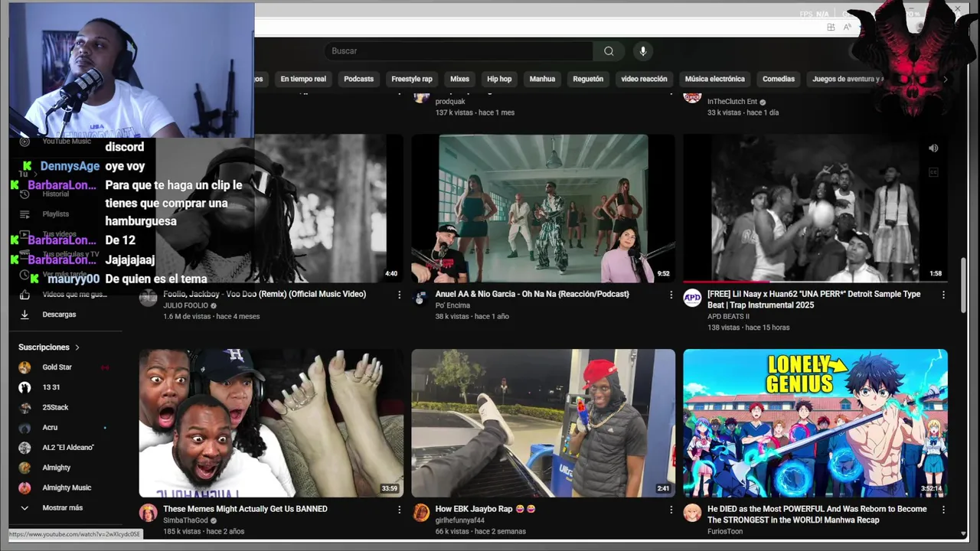Select the Freestyle rap chip
The image size is (980, 551).
coord(412,79)
